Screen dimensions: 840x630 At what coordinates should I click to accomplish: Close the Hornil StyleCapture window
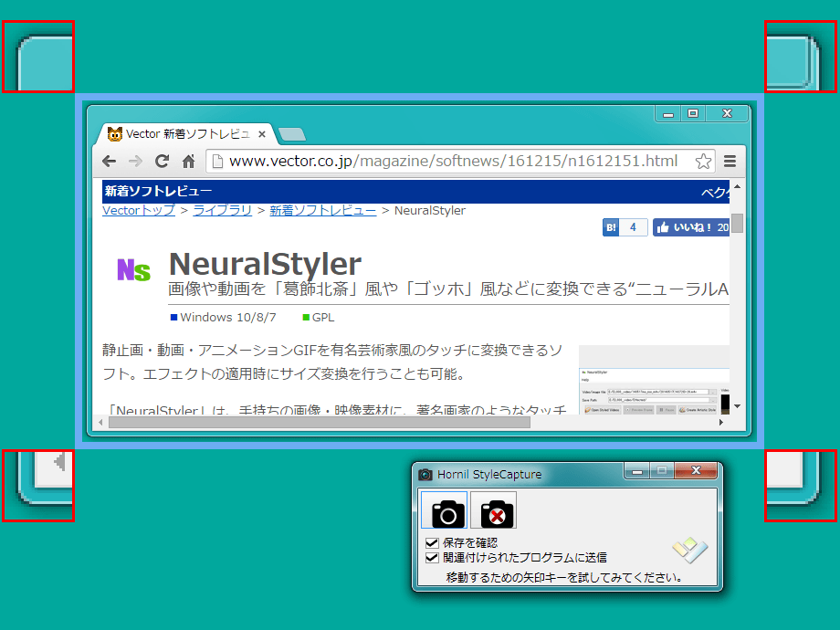point(696,470)
